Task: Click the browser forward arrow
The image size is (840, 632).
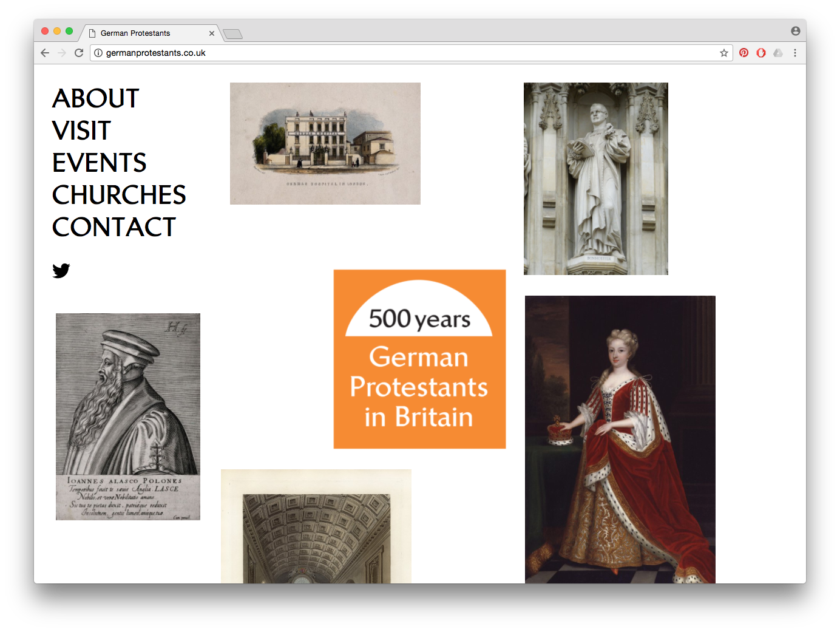Action: pyautogui.click(x=62, y=53)
